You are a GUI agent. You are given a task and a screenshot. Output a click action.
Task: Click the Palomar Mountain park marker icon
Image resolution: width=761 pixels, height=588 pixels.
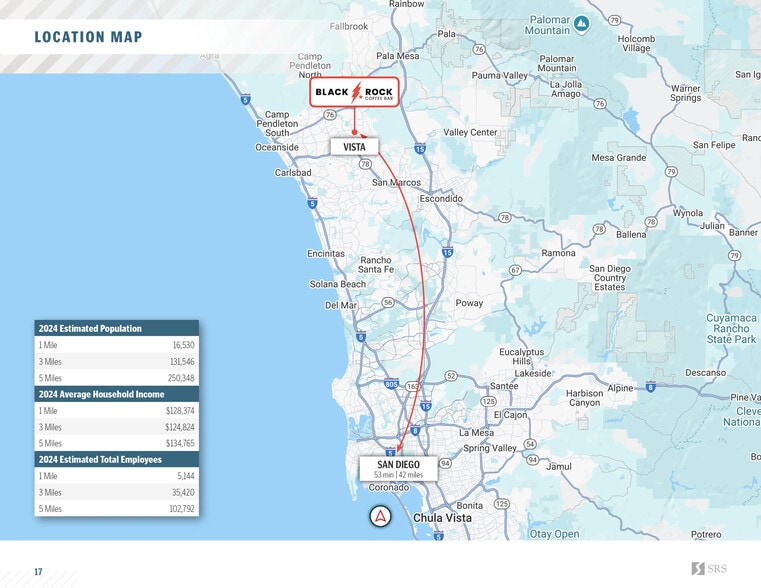point(581,24)
